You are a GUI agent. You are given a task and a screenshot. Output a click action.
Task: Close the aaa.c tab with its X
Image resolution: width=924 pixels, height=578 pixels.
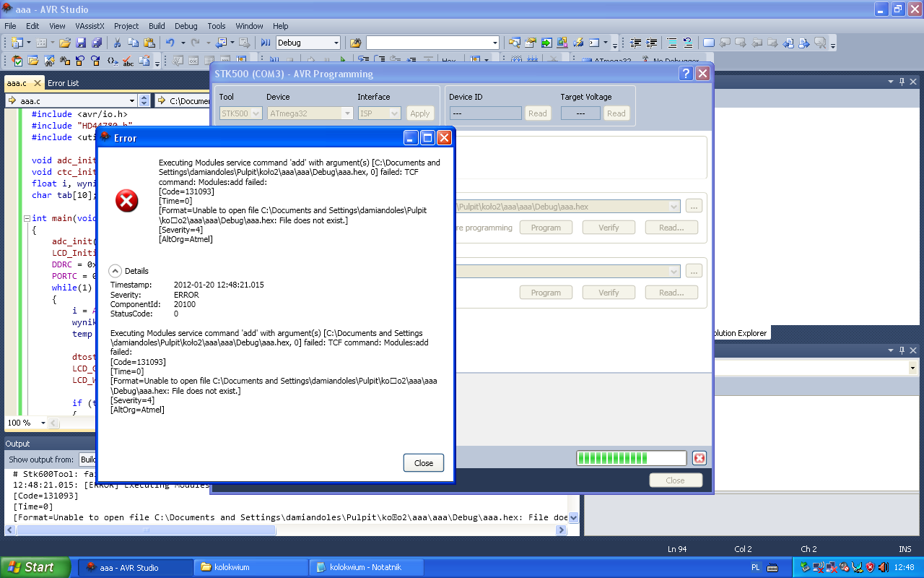38,83
